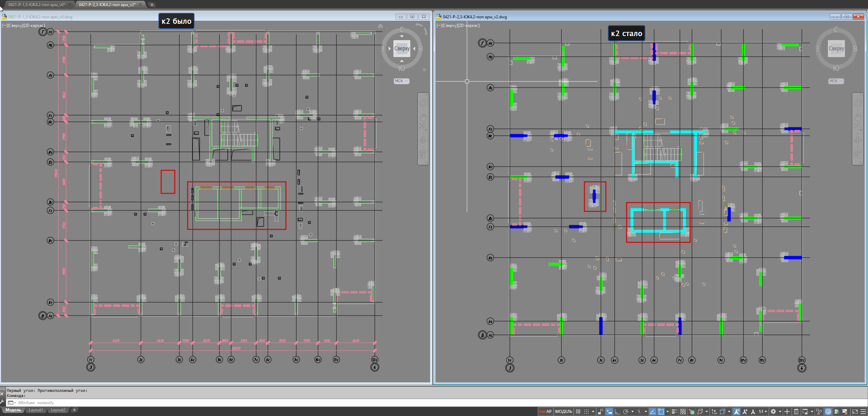
Task: Expand the polar tracking angle dropdown arrow
Action: pyautogui.click(x=632, y=412)
